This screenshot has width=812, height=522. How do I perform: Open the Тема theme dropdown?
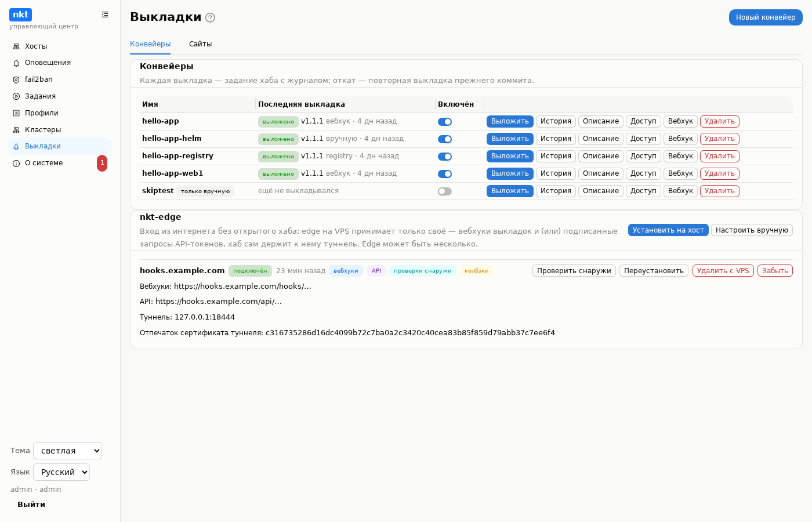tap(67, 451)
